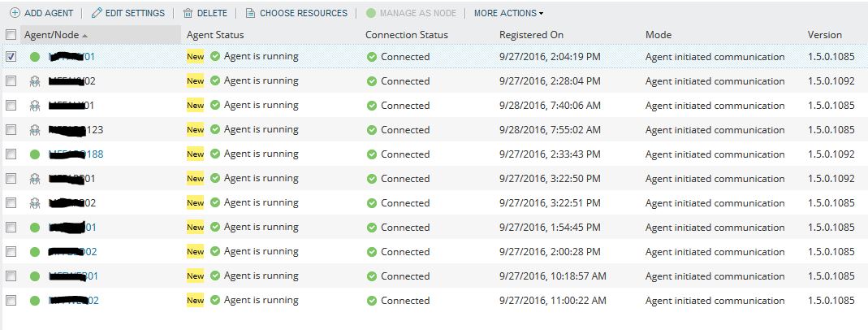Check the checkbox for the 2:28:04 PM agent
The image size is (868, 330).
(11, 80)
